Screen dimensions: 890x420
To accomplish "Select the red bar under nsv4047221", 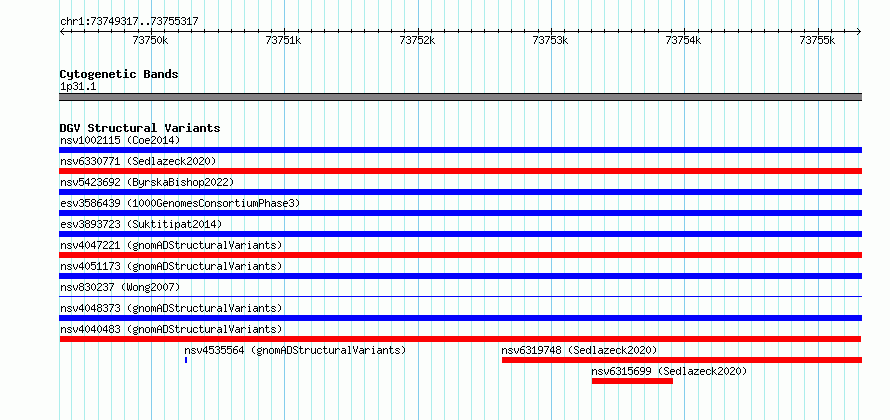I will [x=460, y=255].
